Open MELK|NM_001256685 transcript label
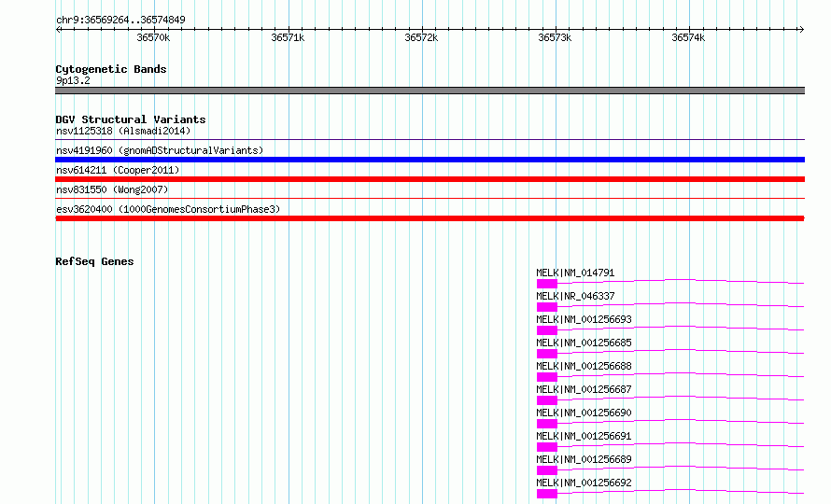The image size is (831, 504). [584, 343]
